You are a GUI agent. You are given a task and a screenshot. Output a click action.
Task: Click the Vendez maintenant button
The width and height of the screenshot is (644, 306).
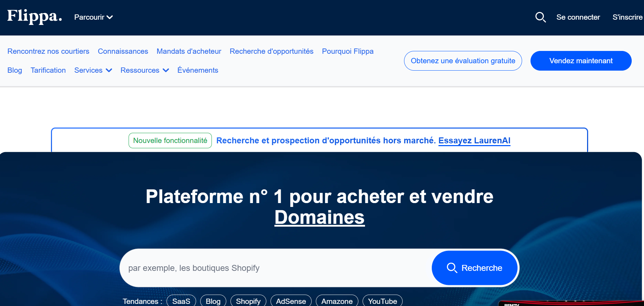pos(581,61)
